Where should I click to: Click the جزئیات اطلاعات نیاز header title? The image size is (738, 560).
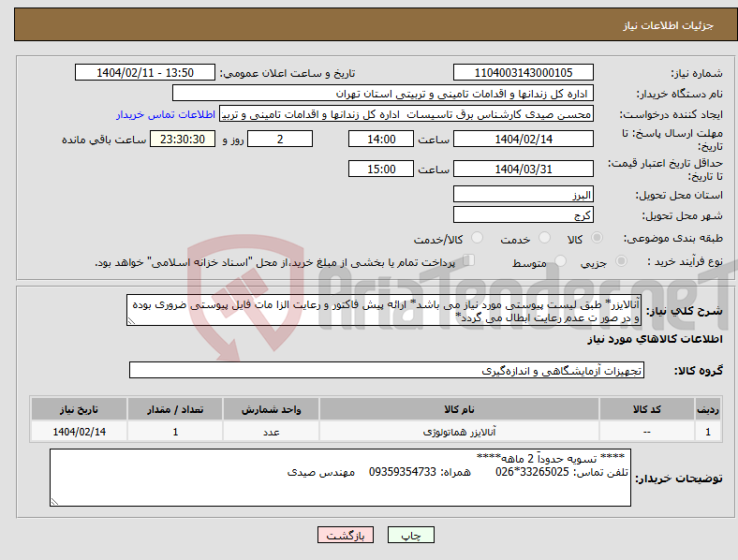(x=669, y=25)
